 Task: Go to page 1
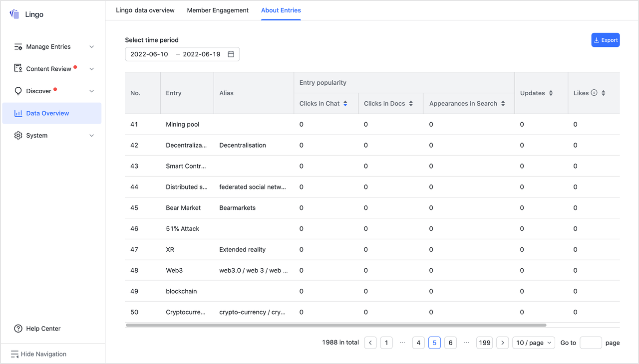tap(386, 343)
